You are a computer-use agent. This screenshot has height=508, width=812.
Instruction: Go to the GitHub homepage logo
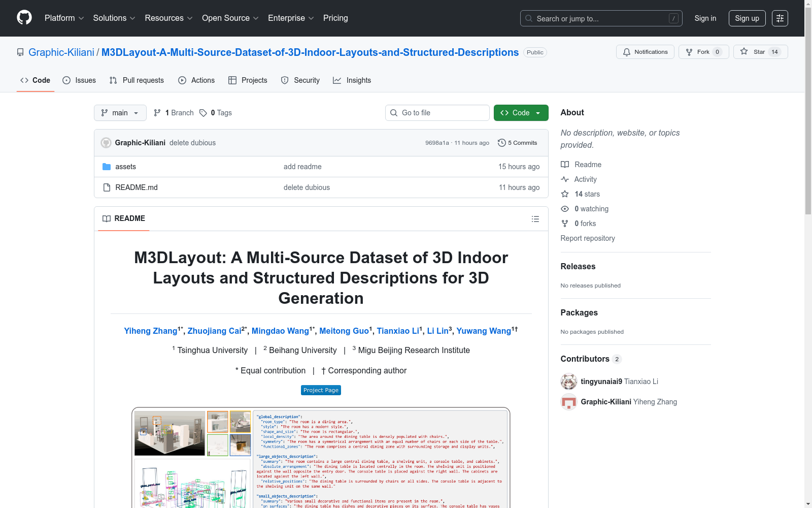24,18
